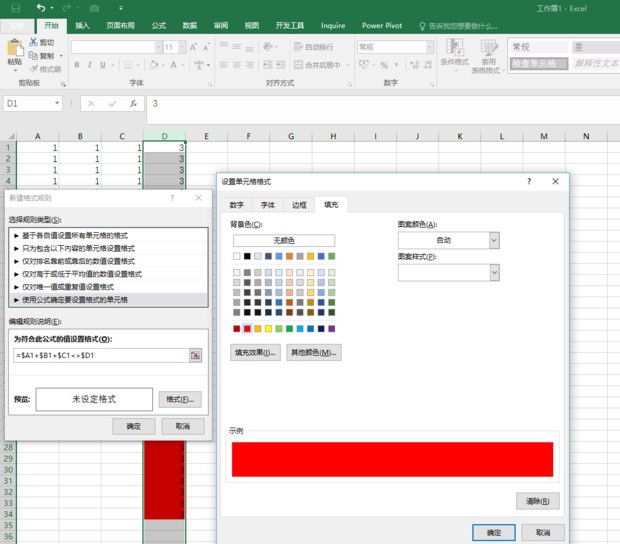The width and height of the screenshot is (620, 544).
Task: Click the rule formula input field
Action: (98, 355)
